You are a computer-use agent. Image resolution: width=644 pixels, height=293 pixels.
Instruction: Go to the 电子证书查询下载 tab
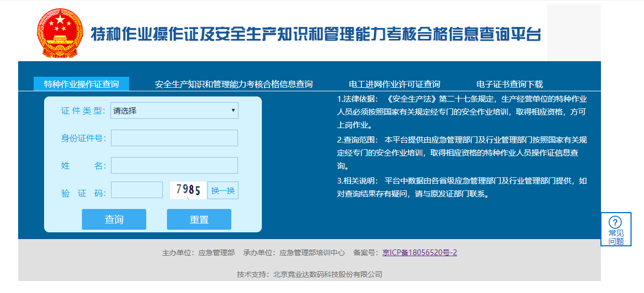coord(510,84)
